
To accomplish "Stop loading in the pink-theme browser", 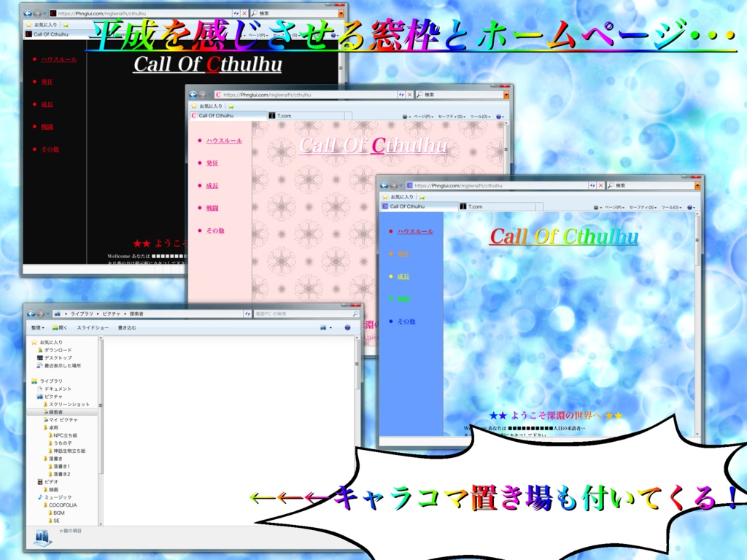I will pyautogui.click(x=410, y=95).
